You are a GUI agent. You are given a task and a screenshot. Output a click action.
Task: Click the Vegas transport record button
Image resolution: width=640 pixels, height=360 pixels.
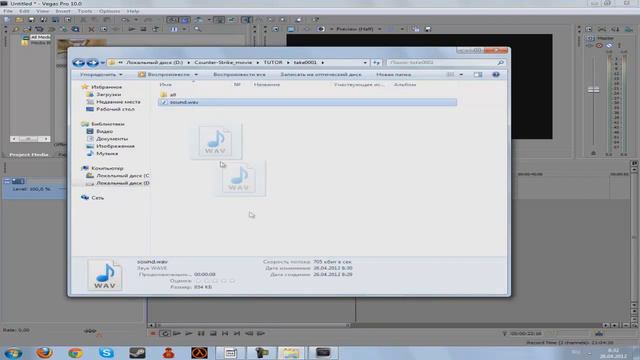tap(153, 333)
